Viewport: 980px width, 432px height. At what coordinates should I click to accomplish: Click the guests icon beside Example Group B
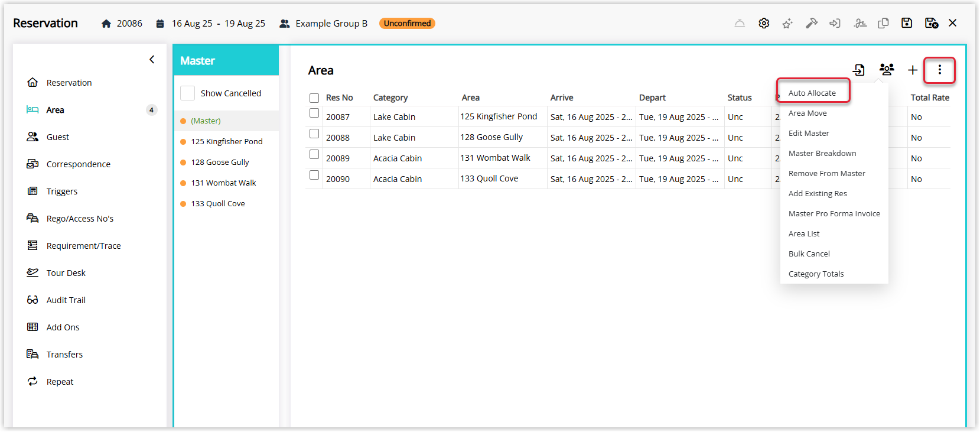[285, 24]
